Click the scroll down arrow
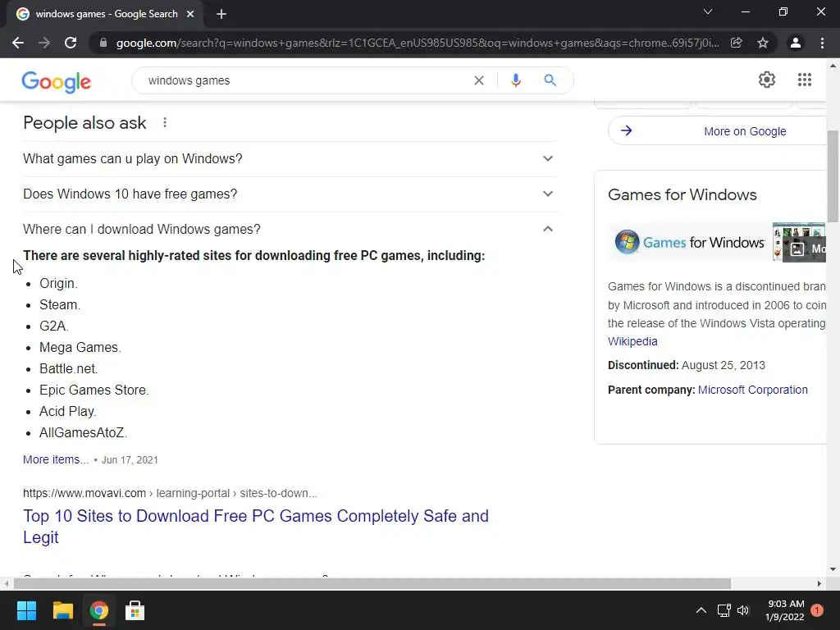 click(x=833, y=569)
